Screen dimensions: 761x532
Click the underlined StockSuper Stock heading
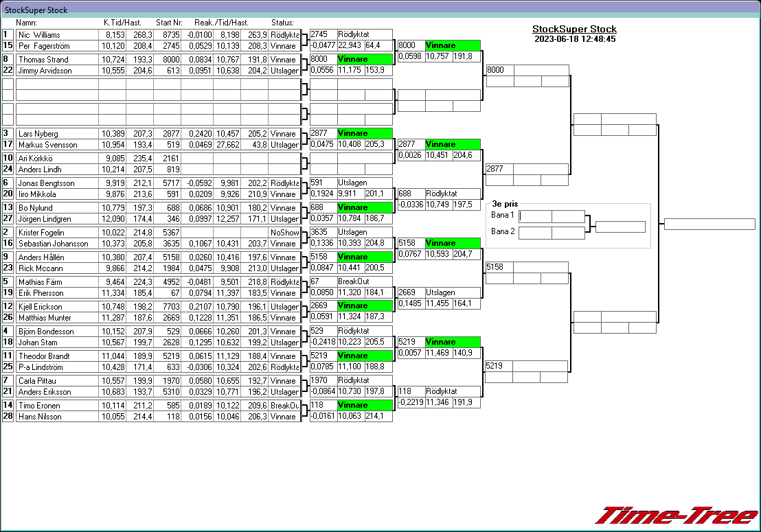click(574, 30)
